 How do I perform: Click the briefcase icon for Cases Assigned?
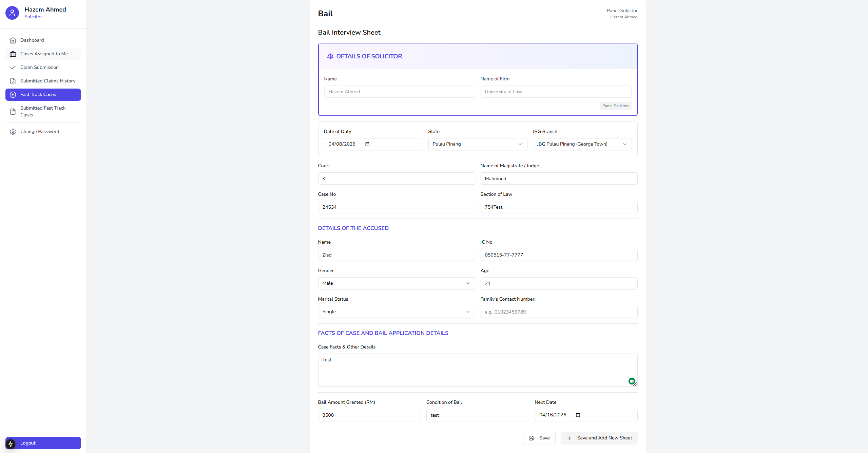click(13, 54)
